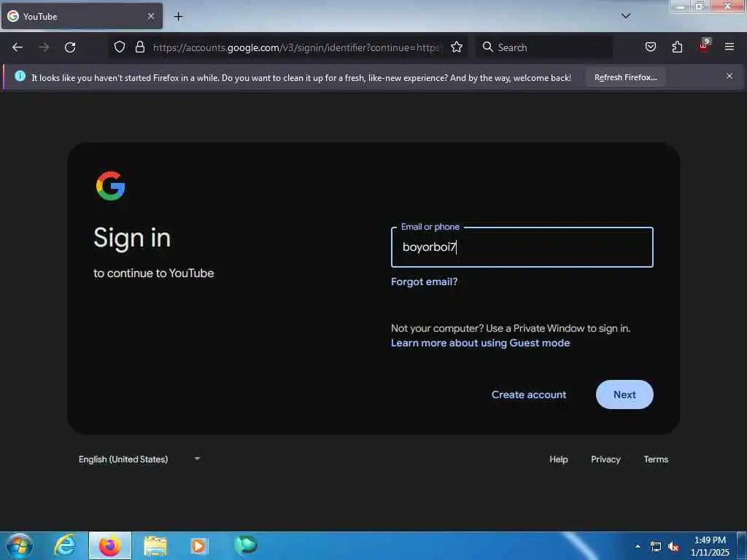Go back using the browser back arrow

[x=18, y=47]
